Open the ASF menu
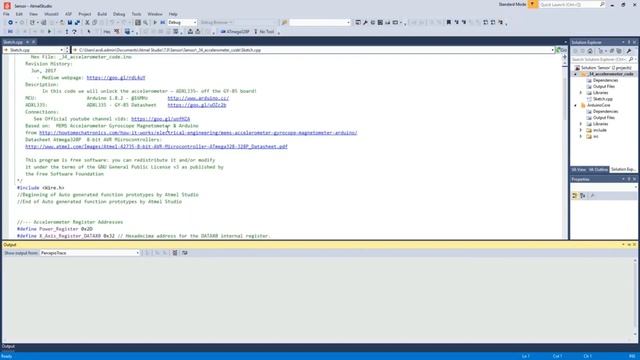The width and height of the screenshot is (640, 360). pyautogui.click(x=68, y=14)
